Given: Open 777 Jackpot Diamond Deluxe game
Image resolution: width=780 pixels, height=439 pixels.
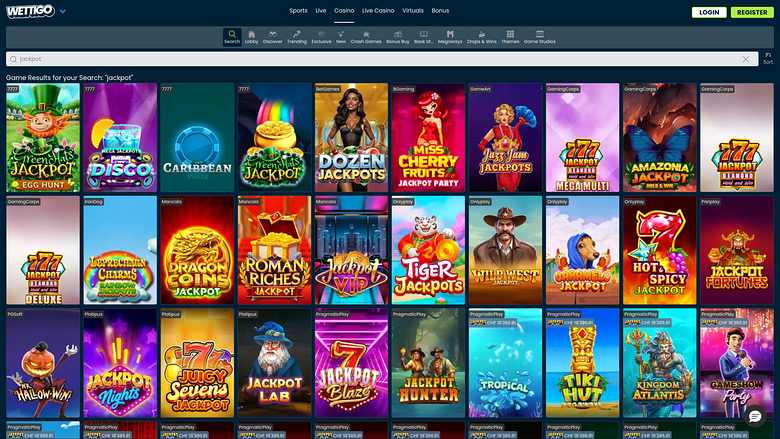Looking at the screenshot, I should pyautogui.click(x=43, y=250).
